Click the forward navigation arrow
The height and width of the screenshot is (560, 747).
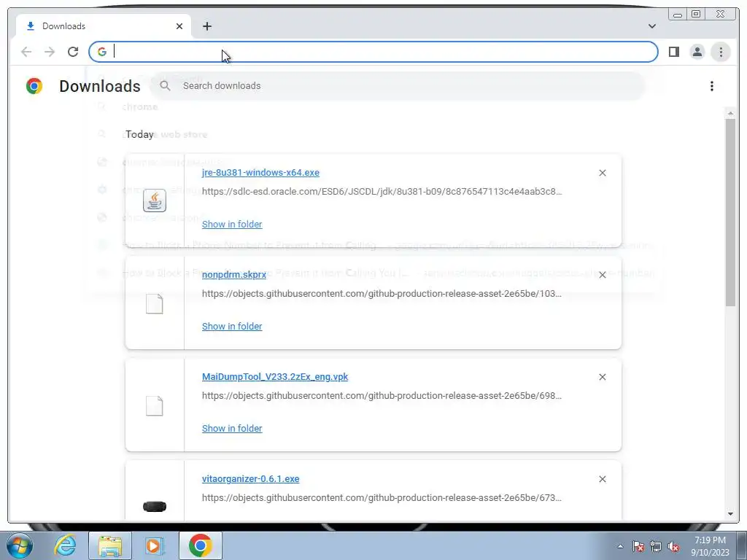(x=50, y=52)
